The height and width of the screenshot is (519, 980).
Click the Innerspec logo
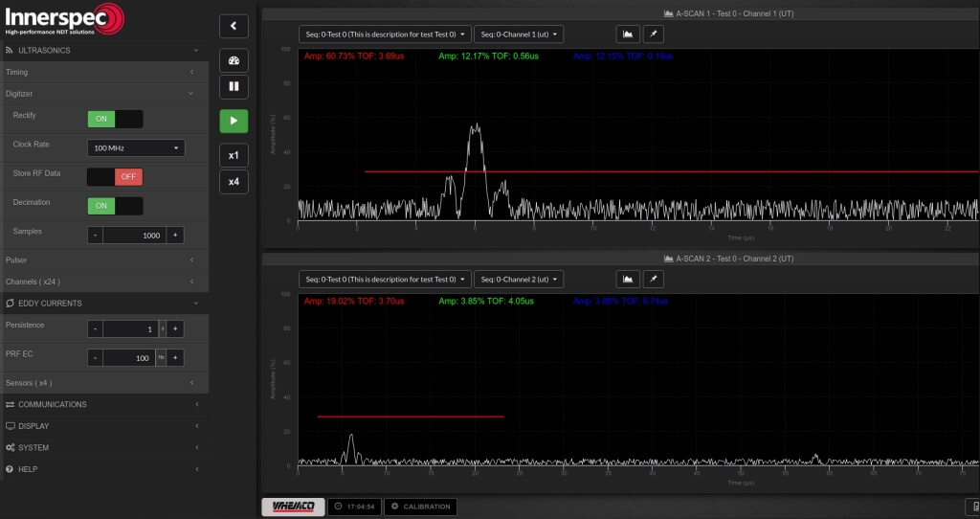pos(65,19)
